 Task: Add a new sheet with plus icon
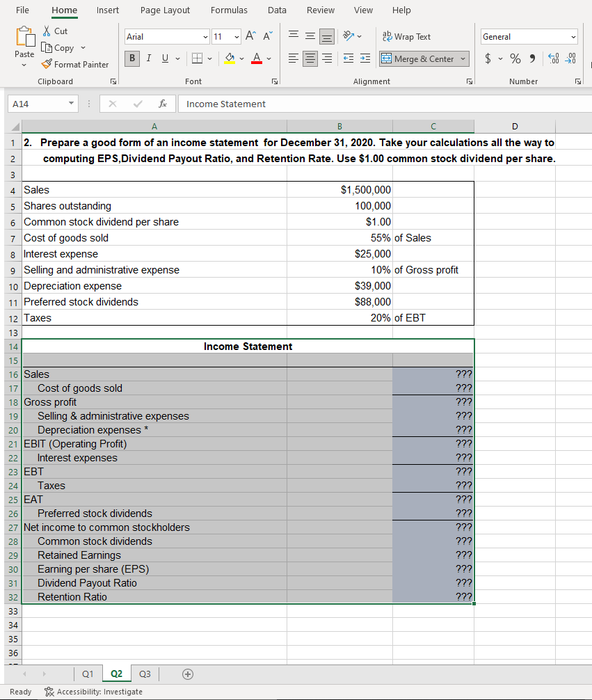click(188, 674)
